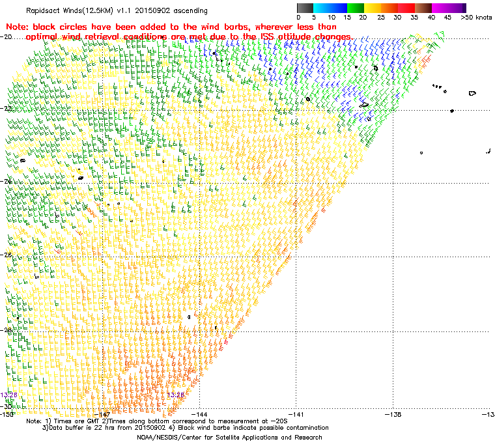Click the large island outline near -22 latitude
The image size is (495, 448).
coord(364,104)
